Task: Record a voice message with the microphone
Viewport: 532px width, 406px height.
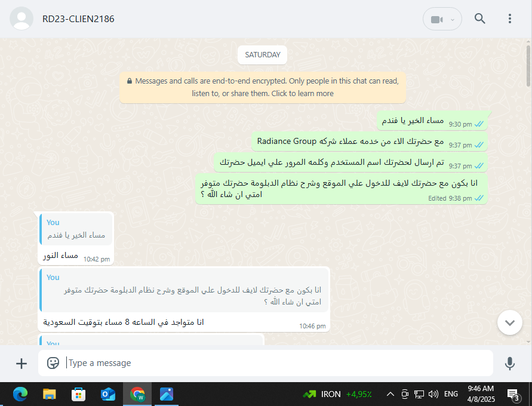Action: [509, 363]
